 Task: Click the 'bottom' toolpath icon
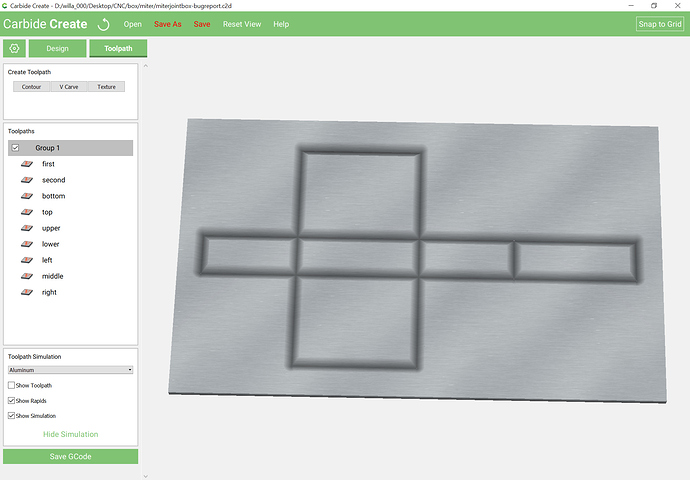[27, 196]
